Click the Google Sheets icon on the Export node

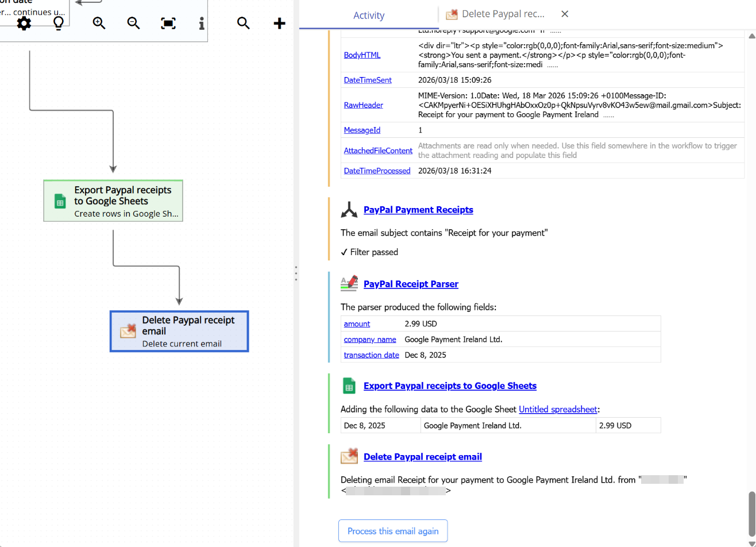point(60,201)
